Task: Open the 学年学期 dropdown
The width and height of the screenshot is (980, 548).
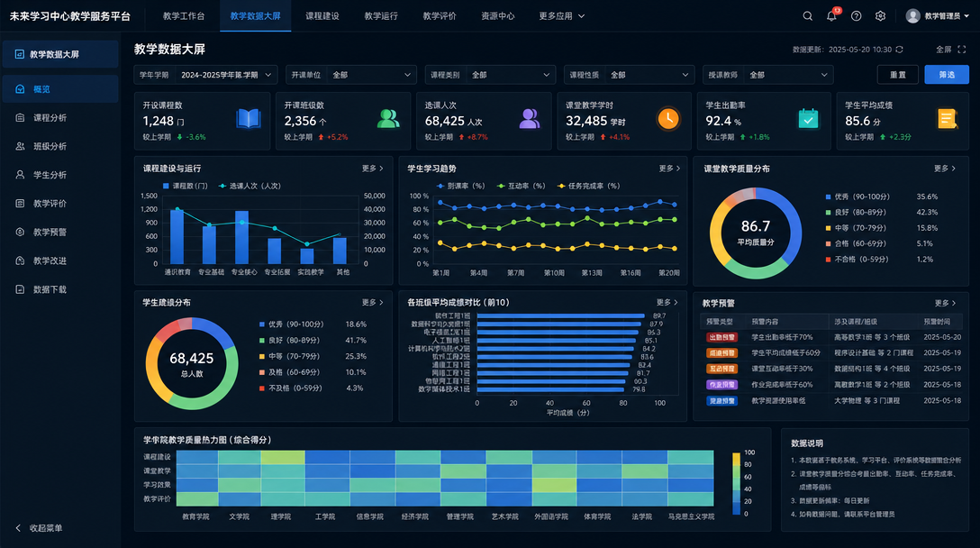Action: point(205,75)
